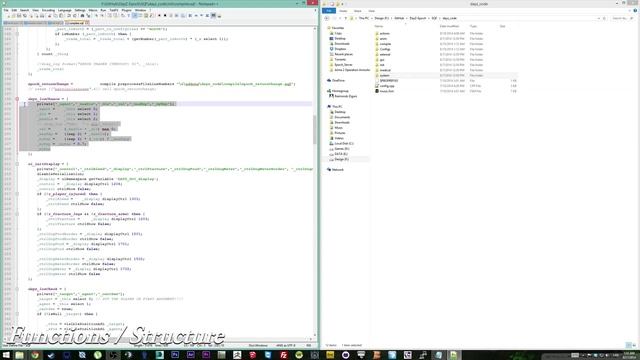Open the Encoding menu in Notepad++

click(48, 10)
